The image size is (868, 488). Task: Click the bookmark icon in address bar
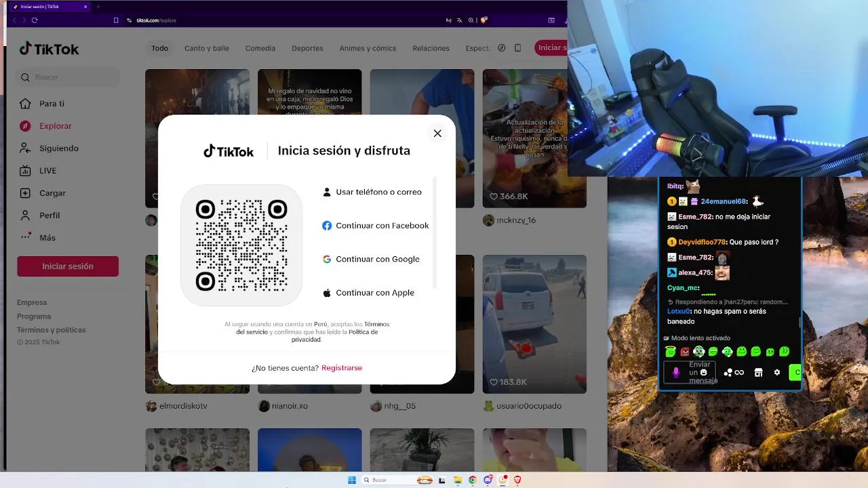[116, 20]
